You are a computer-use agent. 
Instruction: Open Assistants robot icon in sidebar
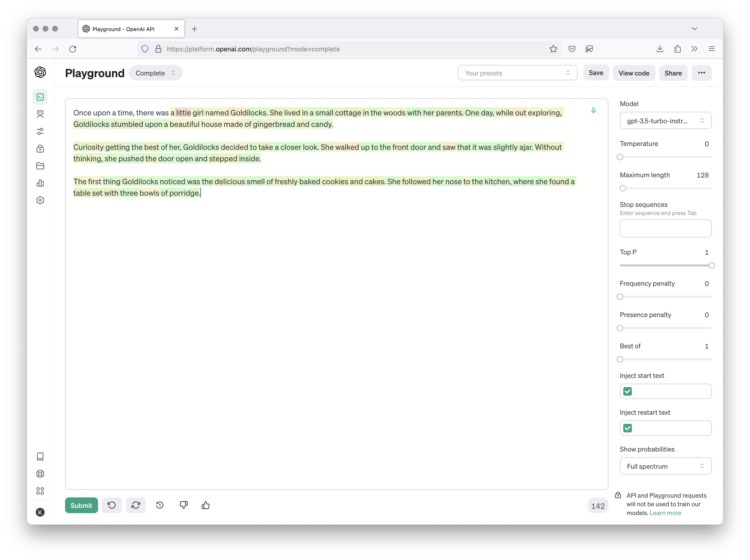click(x=40, y=114)
